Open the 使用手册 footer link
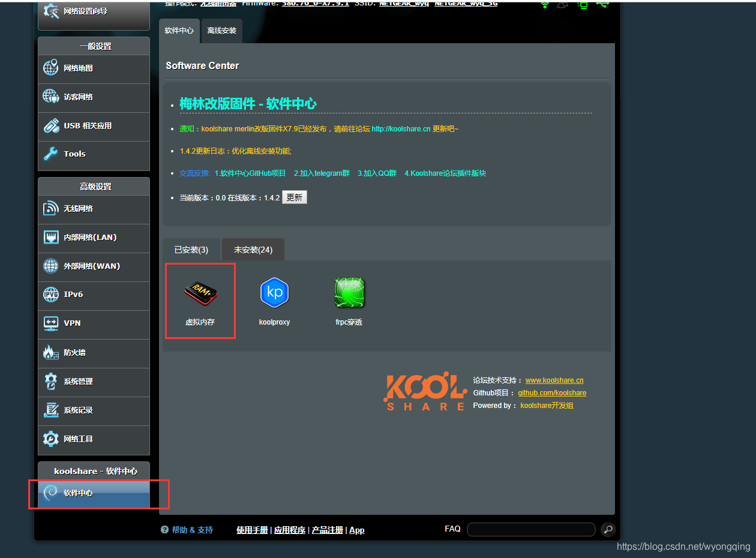This screenshot has width=756, height=558. click(x=252, y=530)
